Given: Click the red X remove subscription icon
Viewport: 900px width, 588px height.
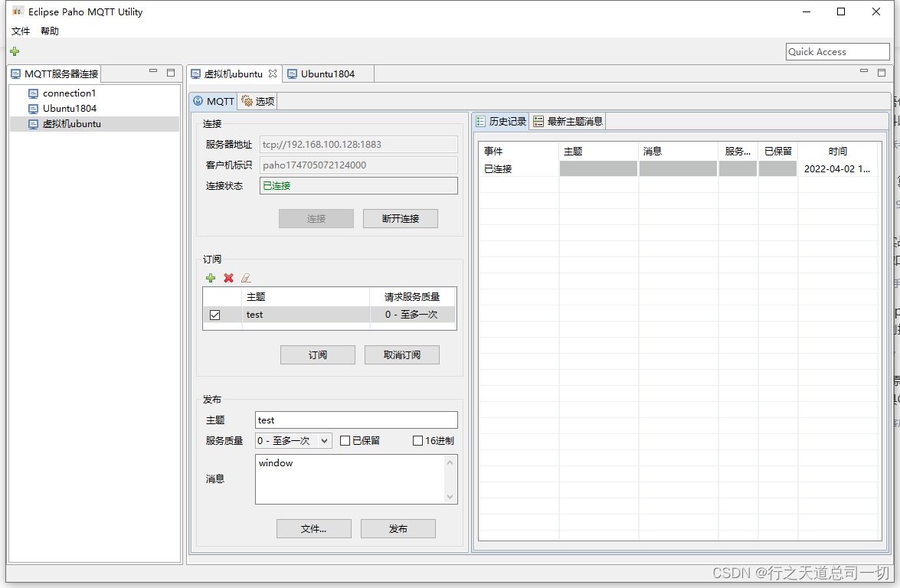Looking at the screenshot, I should point(228,278).
